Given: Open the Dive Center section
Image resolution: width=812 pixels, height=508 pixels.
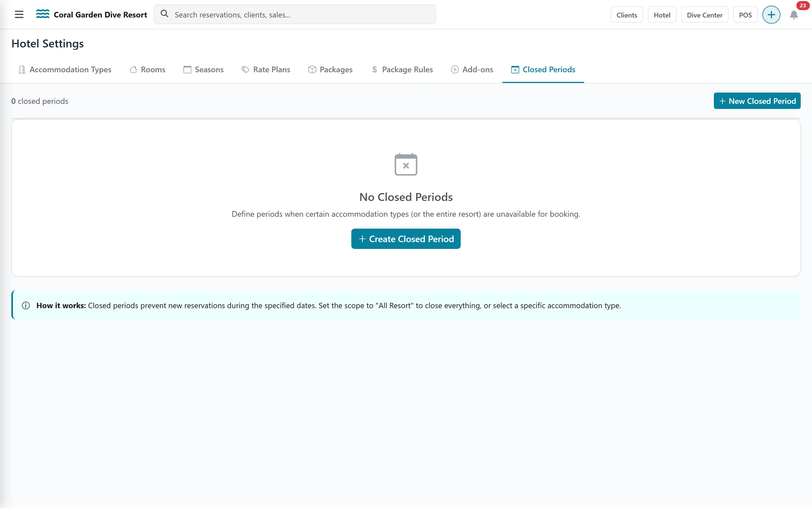Looking at the screenshot, I should click(x=704, y=15).
